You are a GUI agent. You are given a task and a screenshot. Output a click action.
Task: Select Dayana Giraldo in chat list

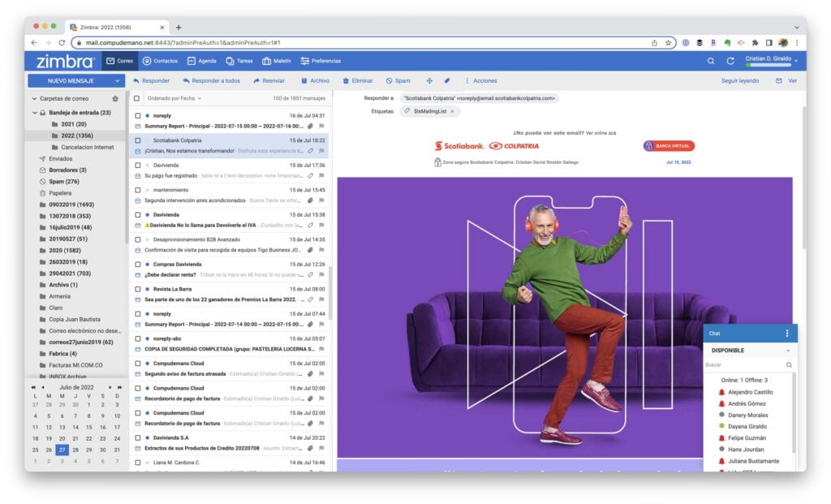[x=747, y=427]
